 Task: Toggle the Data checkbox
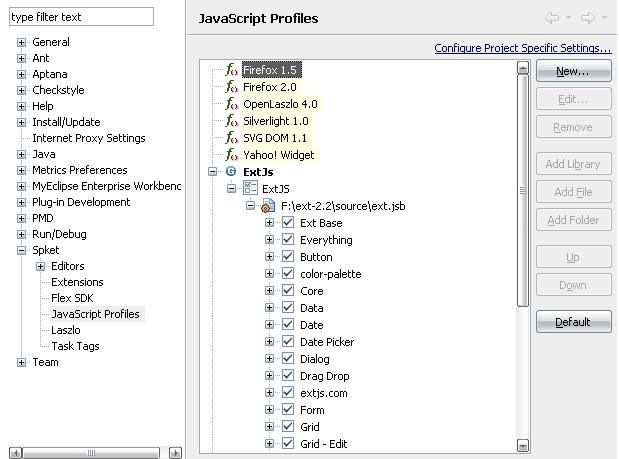[288, 307]
